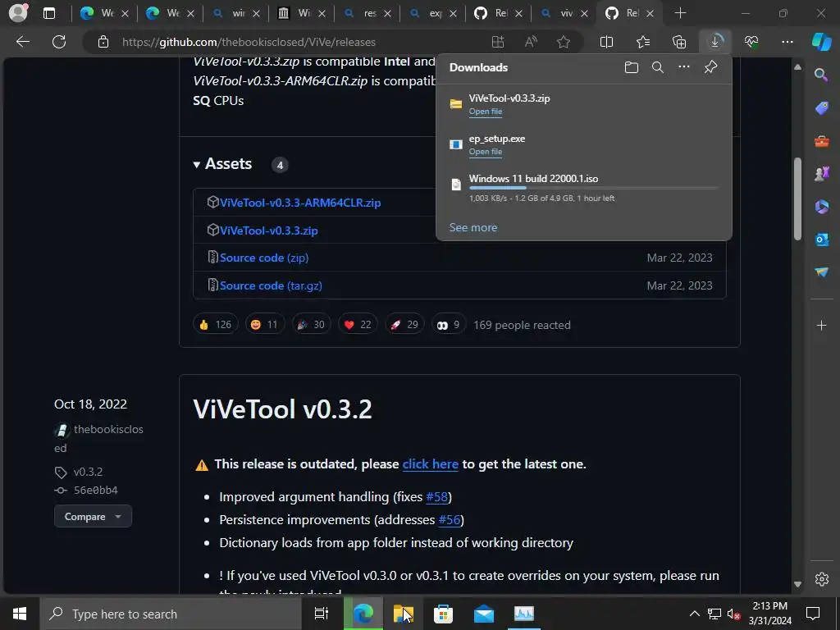Open file link for ViVeTool-v0.3.3.zip
840x630 pixels.
point(486,112)
